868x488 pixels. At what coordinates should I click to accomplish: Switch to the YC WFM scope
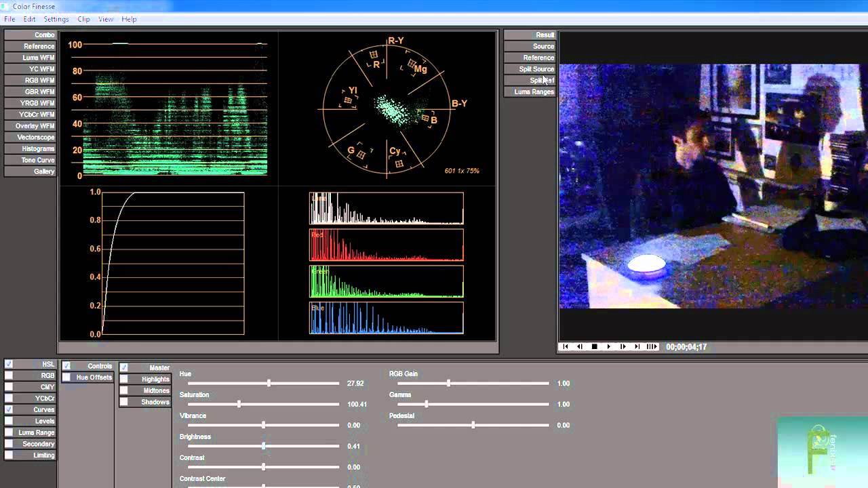(x=30, y=69)
